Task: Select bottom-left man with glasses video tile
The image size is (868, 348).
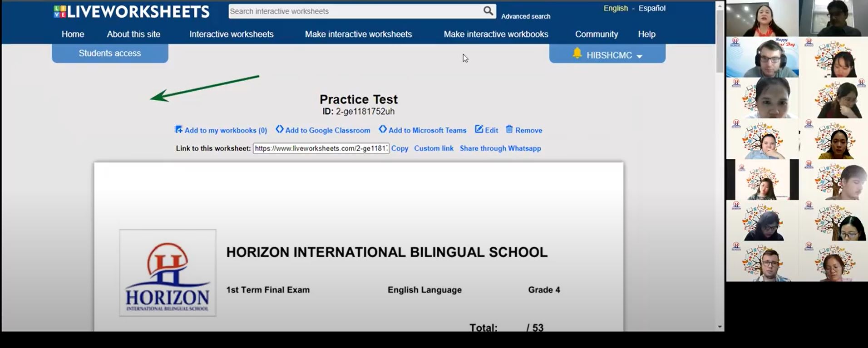Action: coord(762,261)
